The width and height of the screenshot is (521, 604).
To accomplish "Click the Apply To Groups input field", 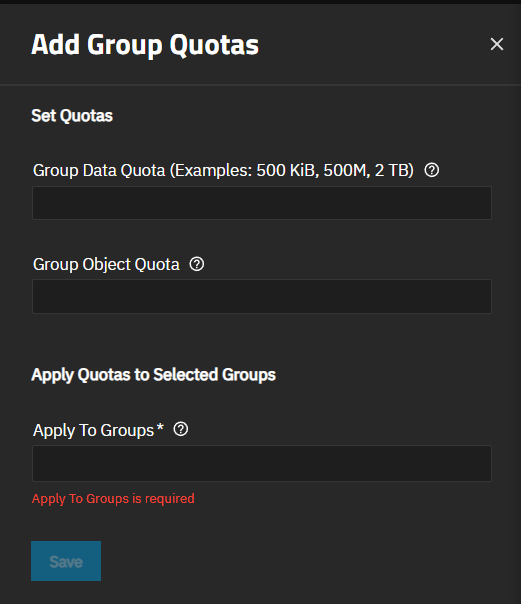I will [262, 463].
